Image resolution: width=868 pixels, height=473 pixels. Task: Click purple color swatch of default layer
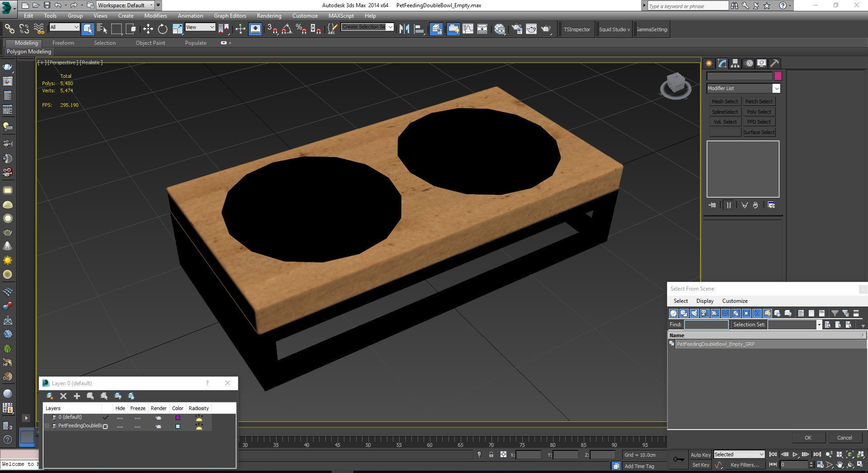tap(178, 418)
